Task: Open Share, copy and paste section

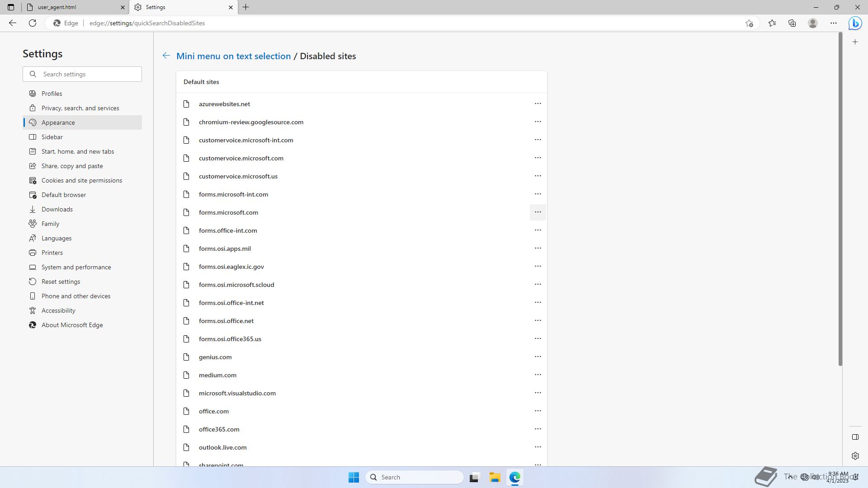Action: tap(82, 166)
